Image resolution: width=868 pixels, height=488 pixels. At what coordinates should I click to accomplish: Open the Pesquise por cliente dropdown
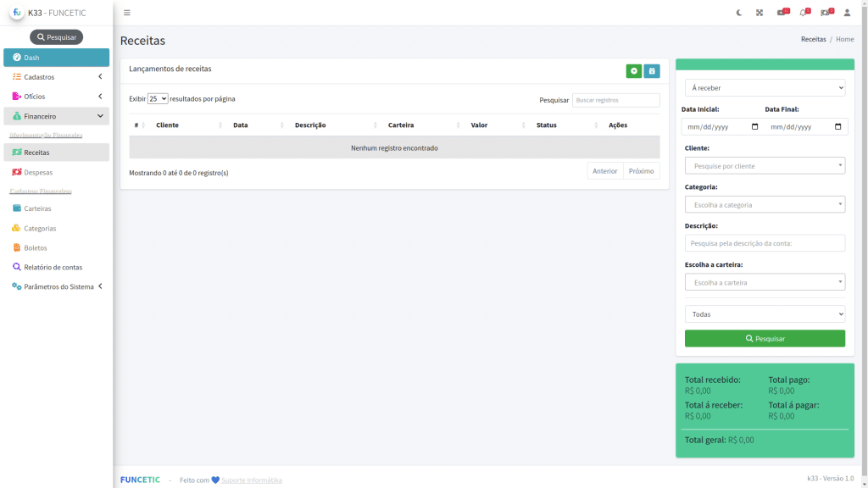pyautogui.click(x=765, y=165)
